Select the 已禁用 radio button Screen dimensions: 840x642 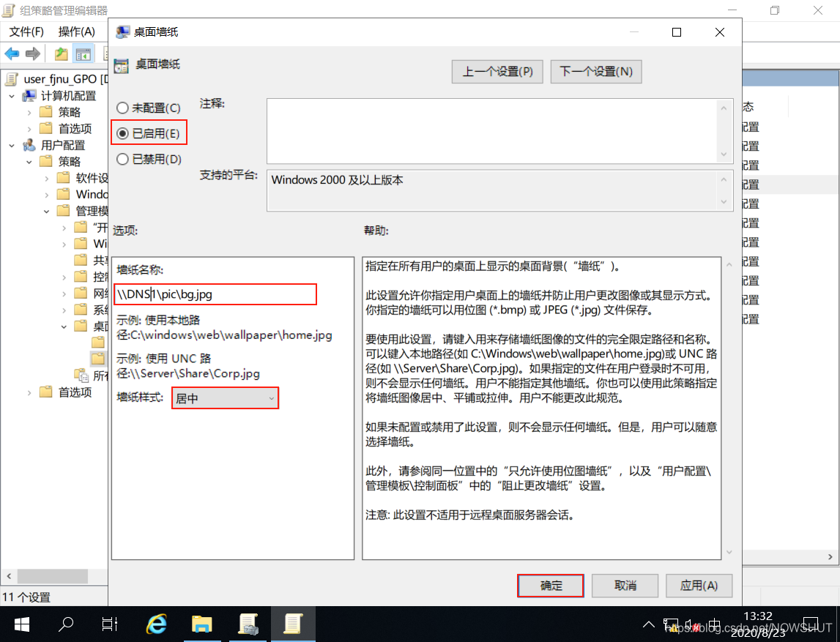pyautogui.click(x=121, y=159)
